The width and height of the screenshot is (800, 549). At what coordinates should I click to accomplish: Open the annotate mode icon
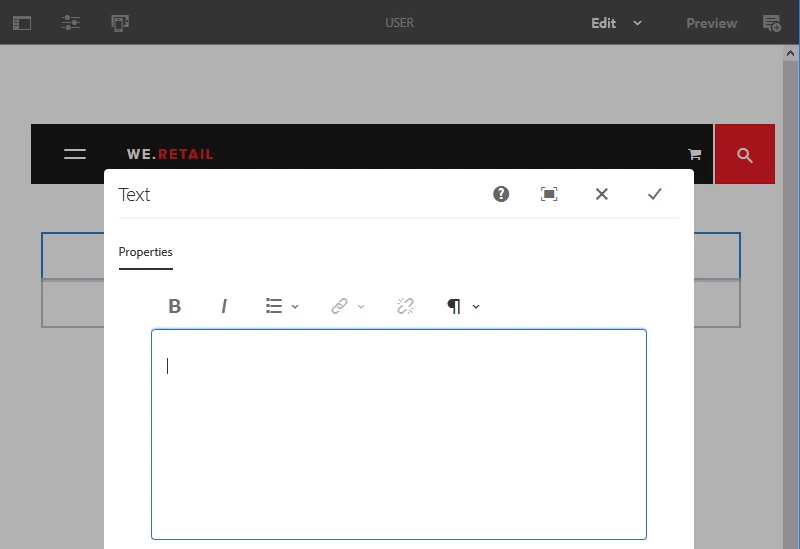click(771, 23)
